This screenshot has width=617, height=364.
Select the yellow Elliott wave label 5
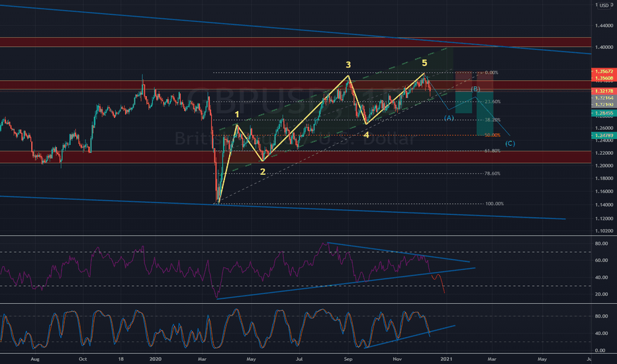(424, 63)
